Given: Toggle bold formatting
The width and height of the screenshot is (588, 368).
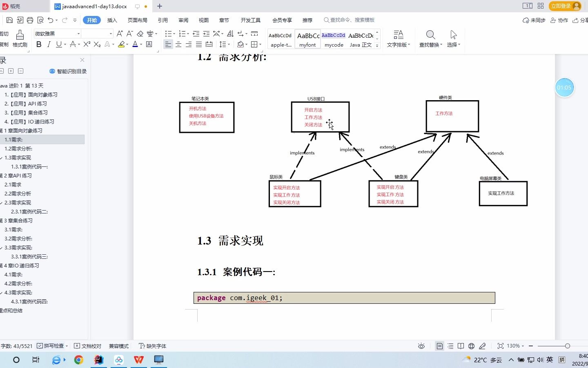Looking at the screenshot, I should [x=39, y=44].
